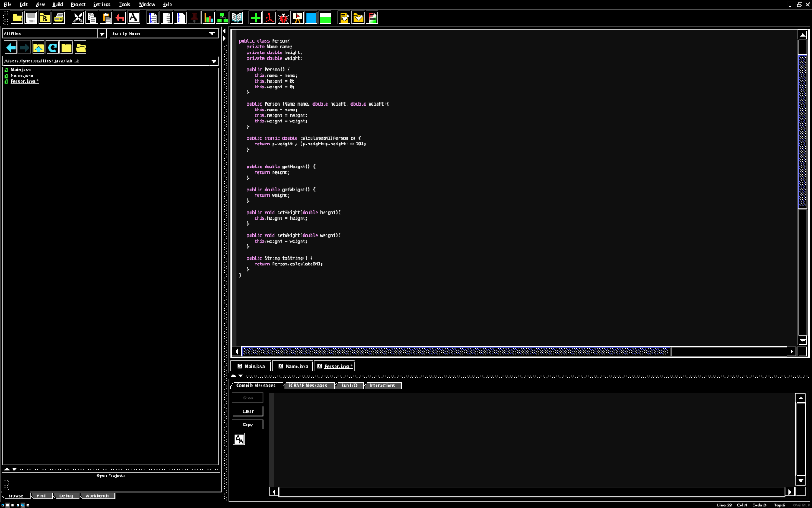
Task: Open the Sort By Name dropdown
Action: [212, 33]
